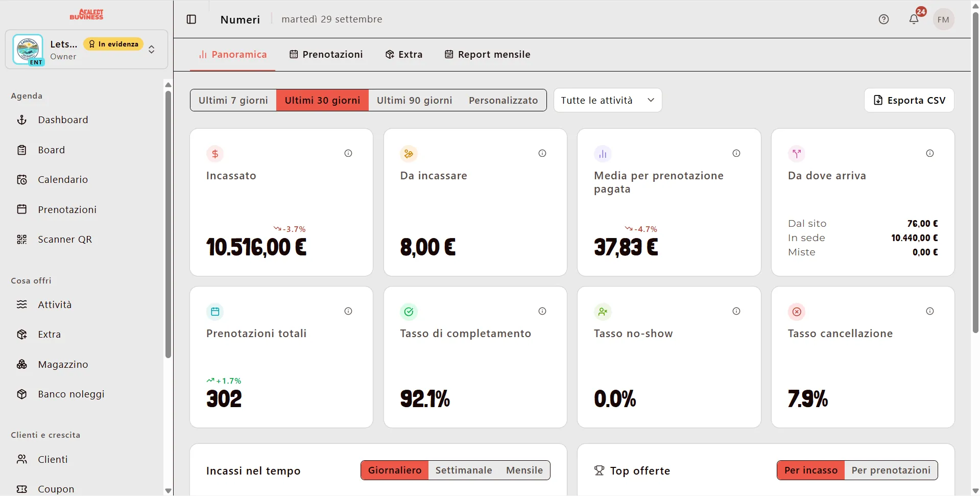This screenshot has width=980, height=496.
Task: Open the FM user avatar menu
Action: pos(943,19)
